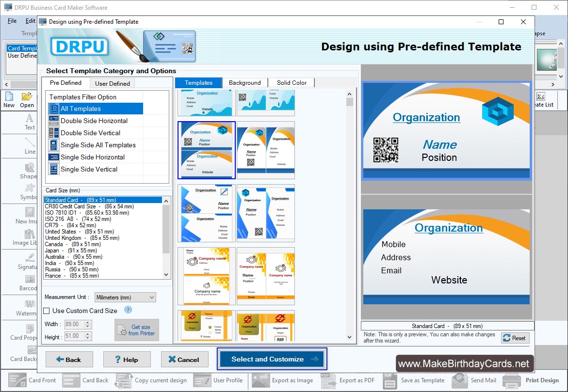Select the blue geometric horizontal template thumbnail
The width and height of the screenshot is (568, 392).
coord(207,213)
